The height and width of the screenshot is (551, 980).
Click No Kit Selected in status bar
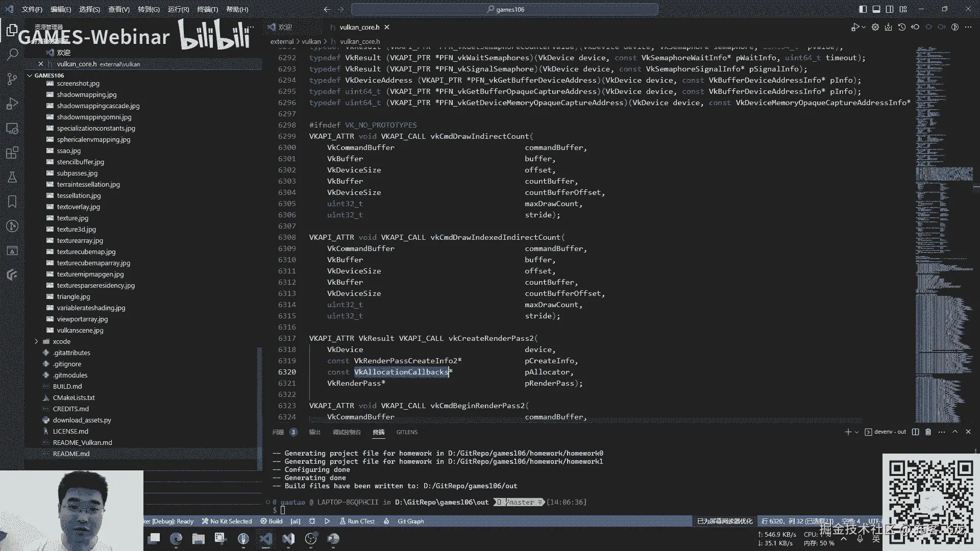[x=227, y=521]
